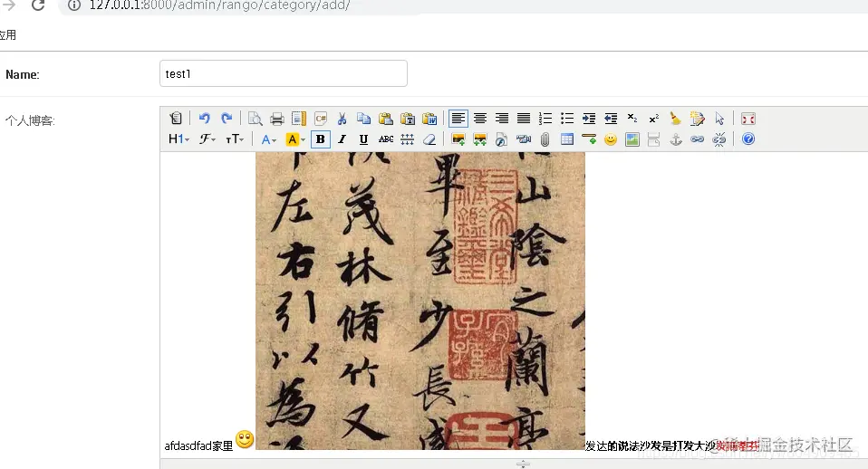Open the About help icon
The image size is (868, 469).
pyautogui.click(x=747, y=139)
